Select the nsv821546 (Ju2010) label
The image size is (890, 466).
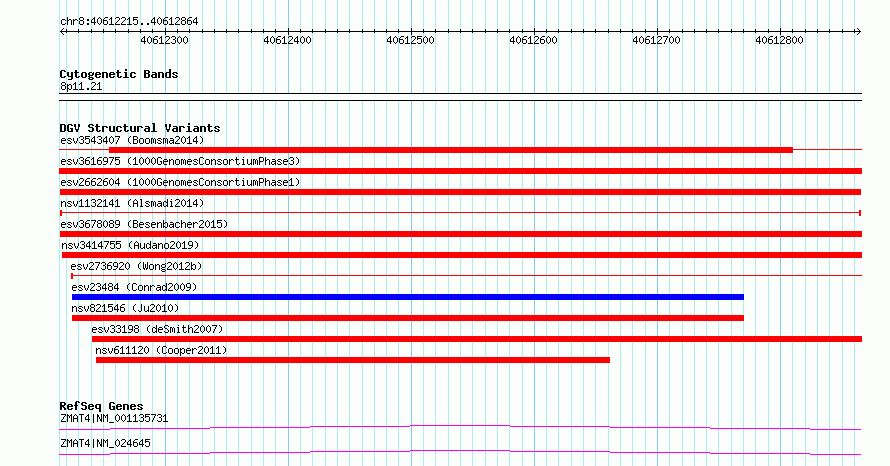click(x=125, y=308)
